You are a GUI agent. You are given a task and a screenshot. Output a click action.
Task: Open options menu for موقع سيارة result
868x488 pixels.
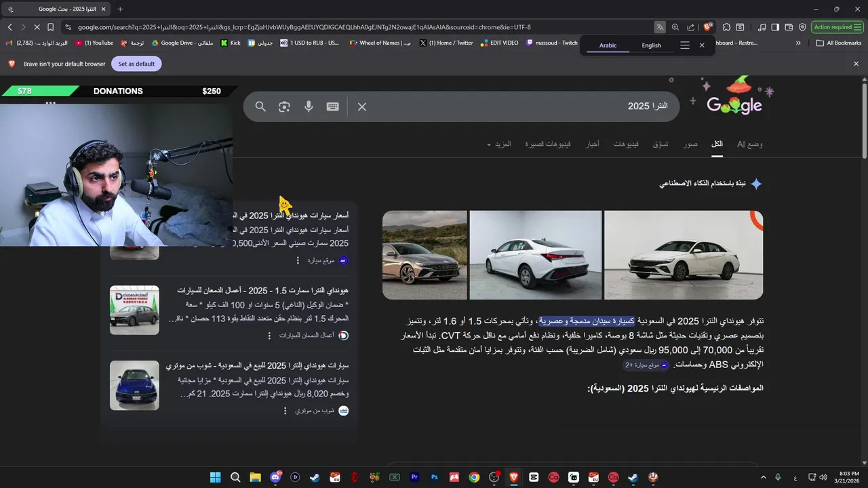pos(298,260)
